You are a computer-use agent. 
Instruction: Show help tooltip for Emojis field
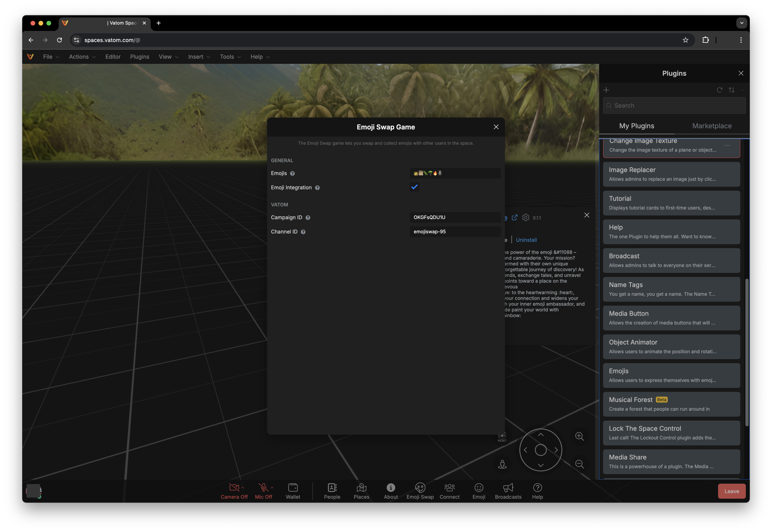[292, 174]
